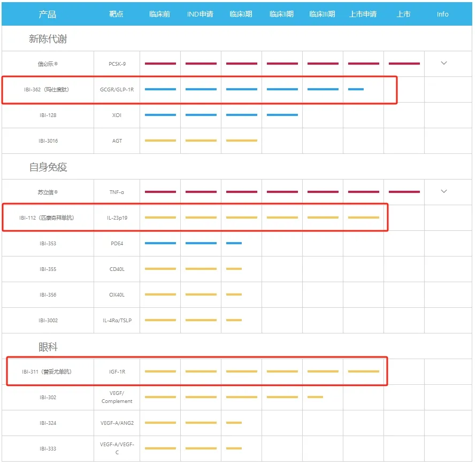Expand the 苏立信 row info chevron

(x=443, y=191)
